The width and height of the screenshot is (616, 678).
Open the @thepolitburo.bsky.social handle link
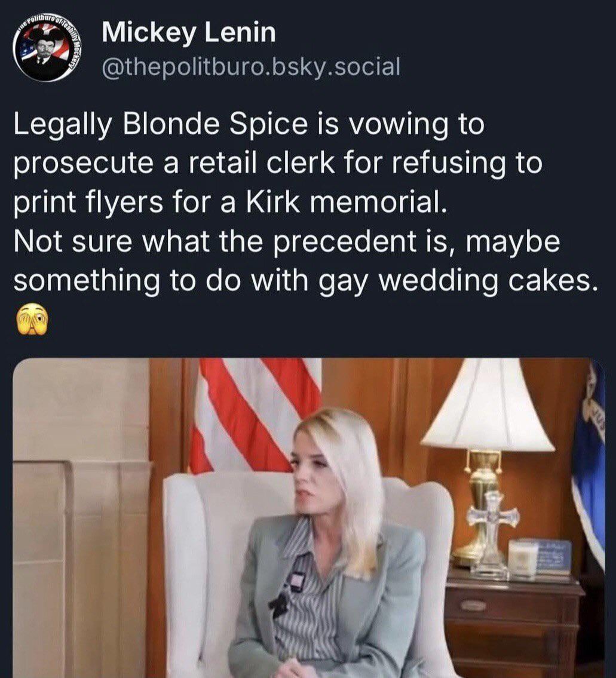click(251, 67)
